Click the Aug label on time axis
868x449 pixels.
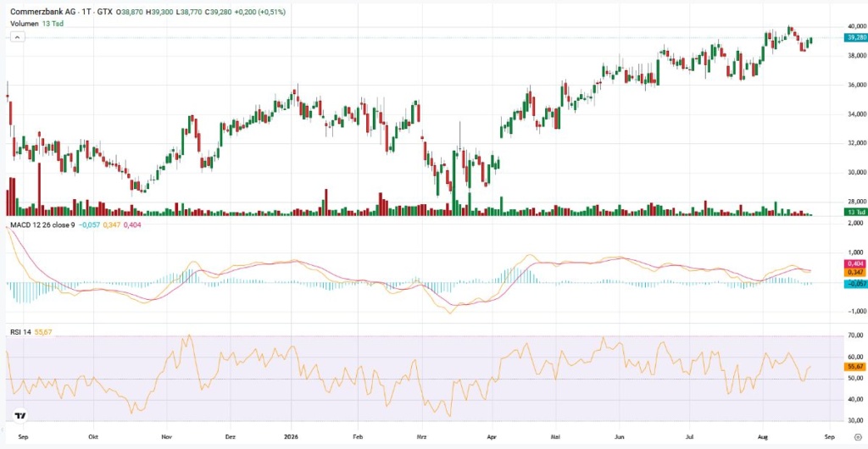[x=763, y=436]
